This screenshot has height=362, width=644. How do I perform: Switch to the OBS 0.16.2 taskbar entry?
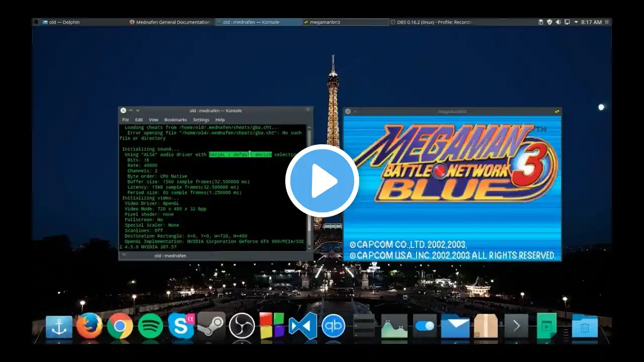click(x=432, y=22)
